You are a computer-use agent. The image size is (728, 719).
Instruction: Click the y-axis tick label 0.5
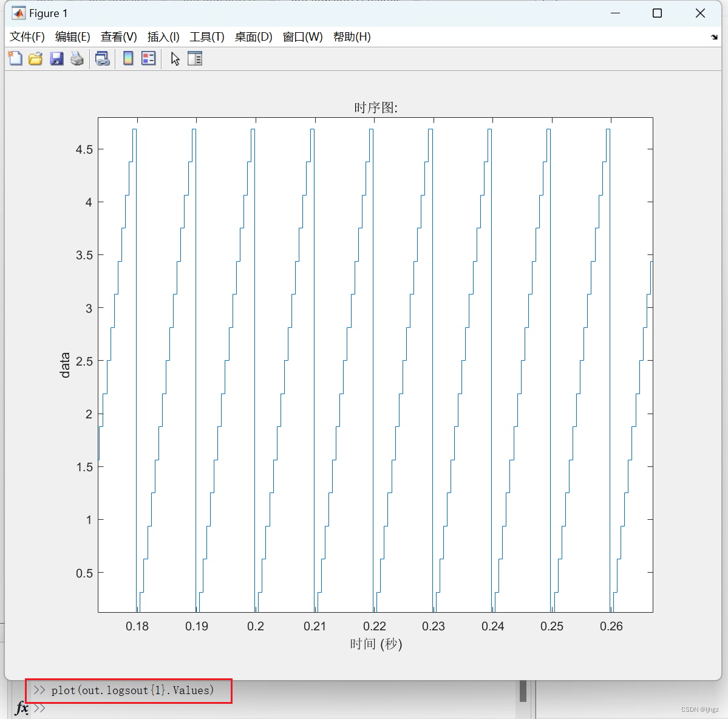[x=84, y=573]
